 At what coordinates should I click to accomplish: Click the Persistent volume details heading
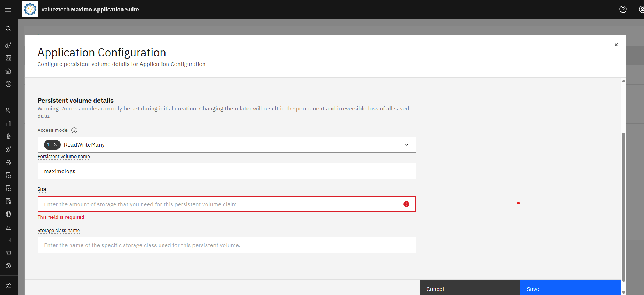(75, 101)
